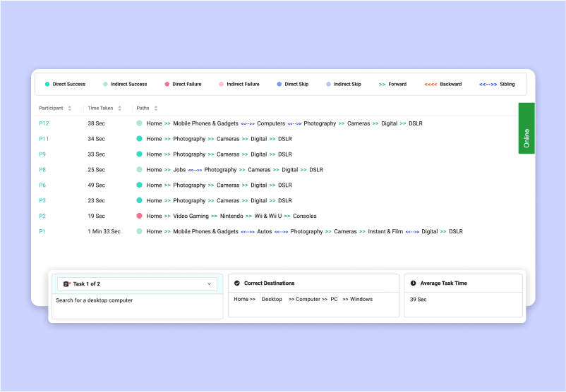Viewport: 566px width, 392px height.
Task: Open participant P2 link
Action: (42, 216)
